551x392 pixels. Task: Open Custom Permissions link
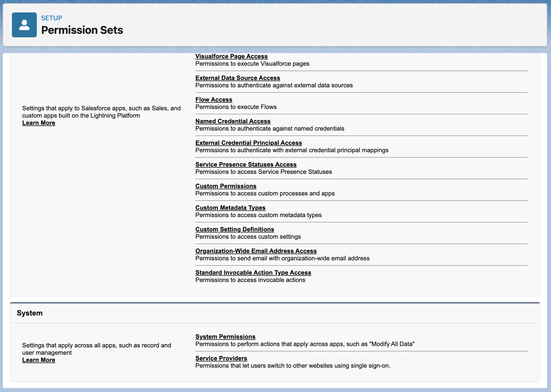[226, 186]
